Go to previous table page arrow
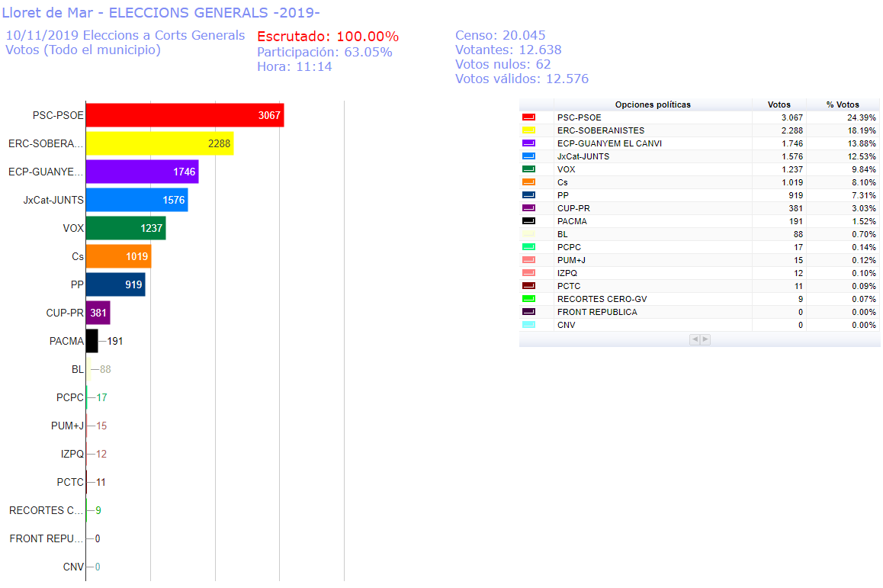Viewport: 883px width, 588px height. point(695,339)
